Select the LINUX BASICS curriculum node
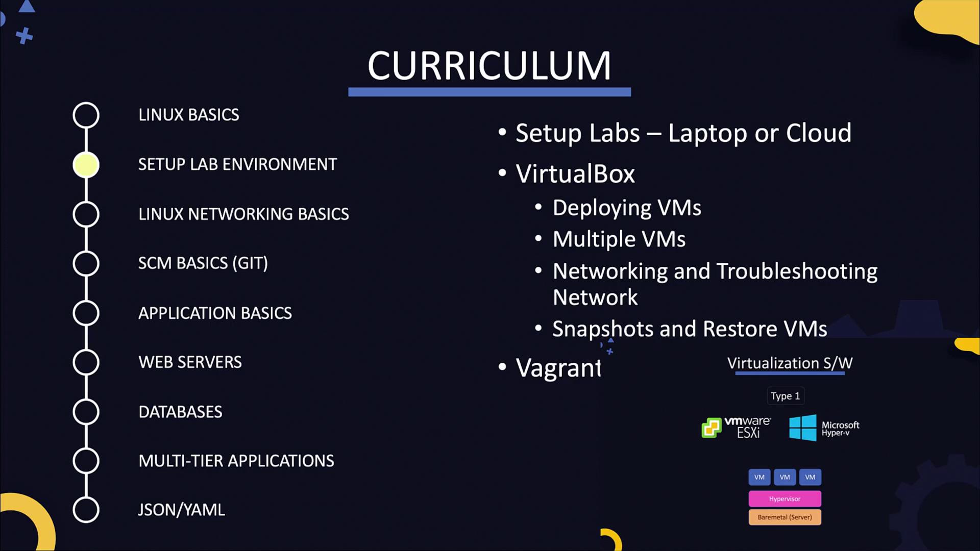980x551 pixels. (x=85, y=114)
